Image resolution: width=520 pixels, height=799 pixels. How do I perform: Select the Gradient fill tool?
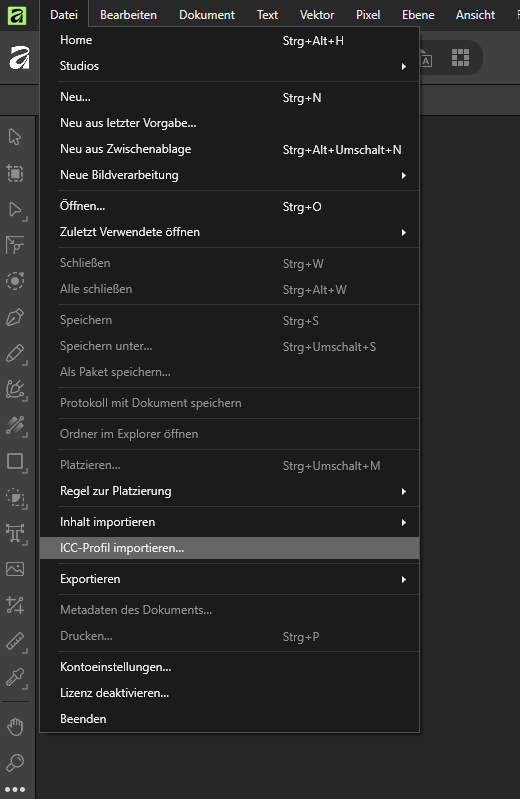click(x=16, y=426)
